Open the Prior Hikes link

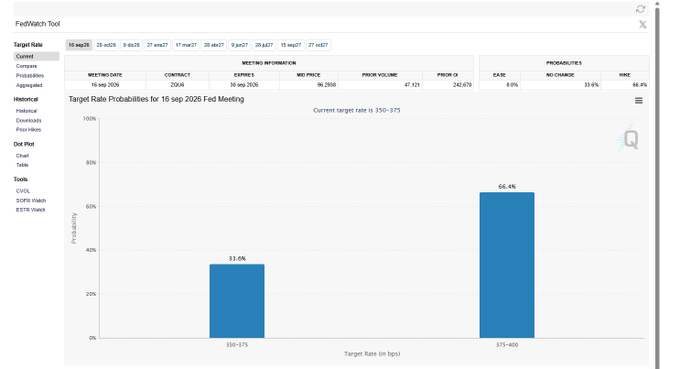point(29,130)
